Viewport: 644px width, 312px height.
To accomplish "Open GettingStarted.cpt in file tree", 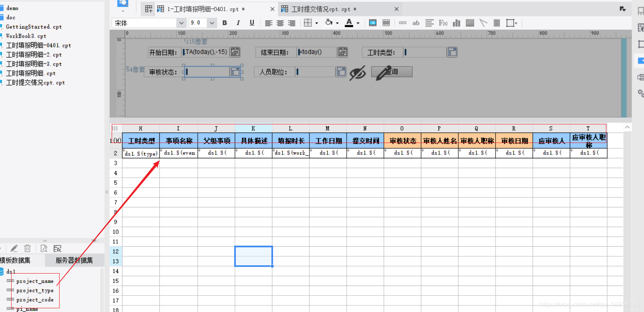I will (34, 26).
